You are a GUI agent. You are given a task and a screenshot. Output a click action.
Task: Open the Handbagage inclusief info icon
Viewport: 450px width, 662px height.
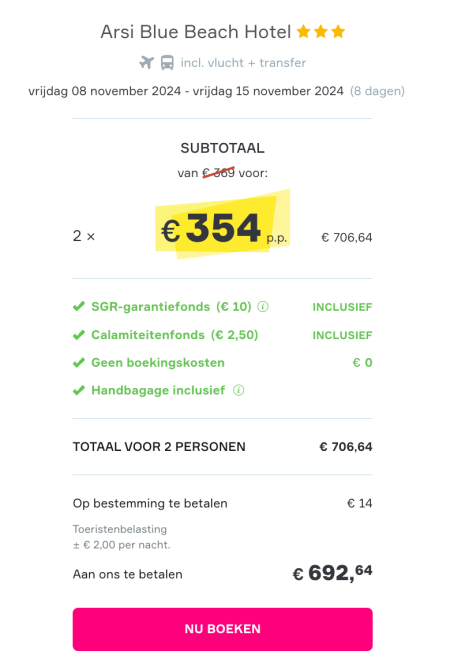[x=239, y=390]
